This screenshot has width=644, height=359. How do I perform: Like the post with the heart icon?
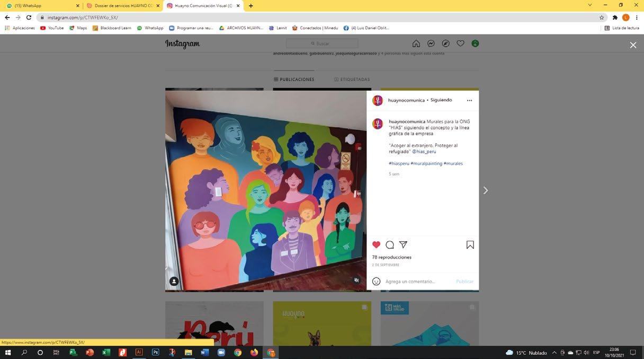pyautogui.click(x=376, y=244)
